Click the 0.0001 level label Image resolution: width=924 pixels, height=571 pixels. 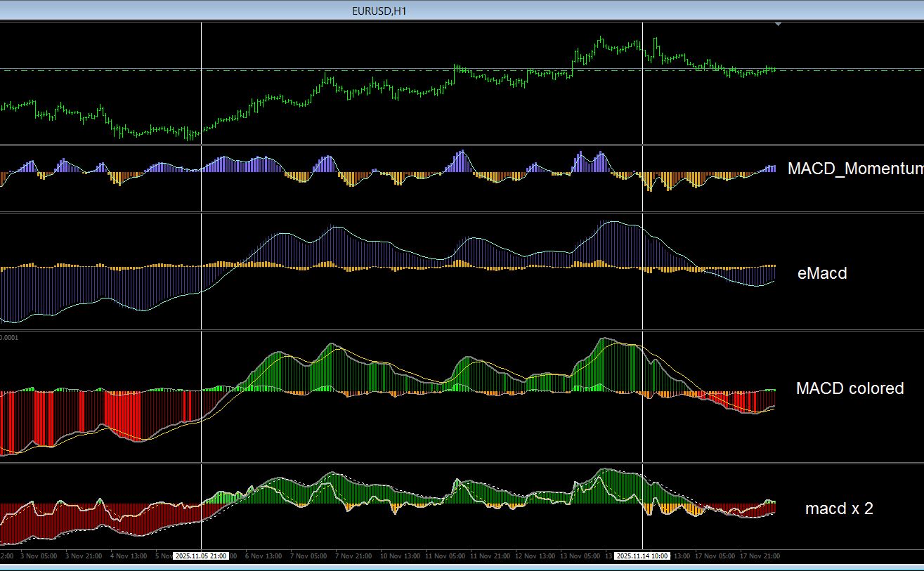click(9, 338)
